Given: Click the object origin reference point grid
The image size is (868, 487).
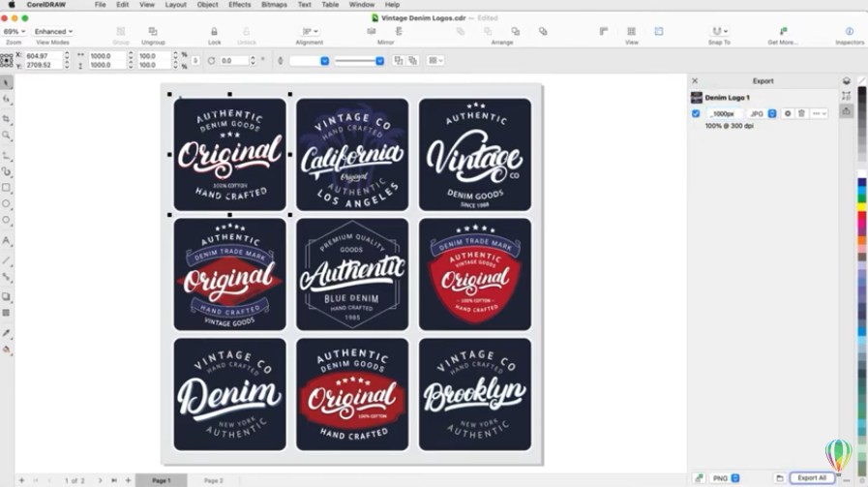Looking at the screenshot, I should (x=7, y=60).
